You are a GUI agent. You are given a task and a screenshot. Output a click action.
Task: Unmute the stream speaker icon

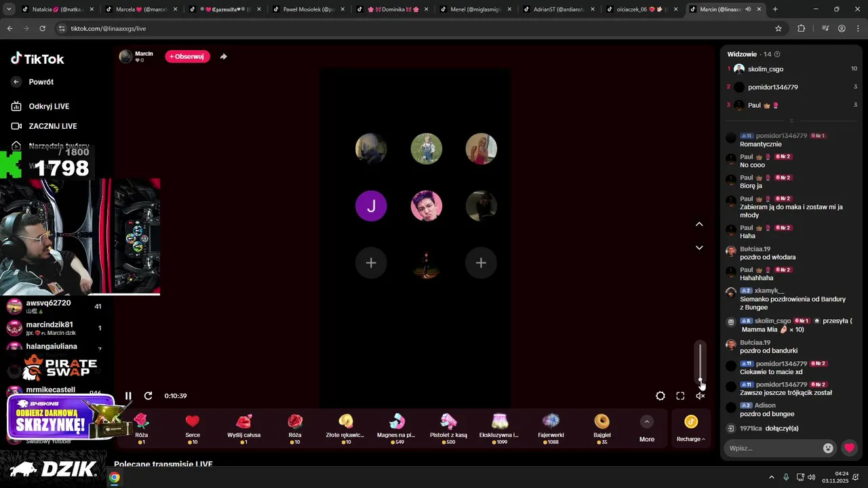(x=701, y=396)
